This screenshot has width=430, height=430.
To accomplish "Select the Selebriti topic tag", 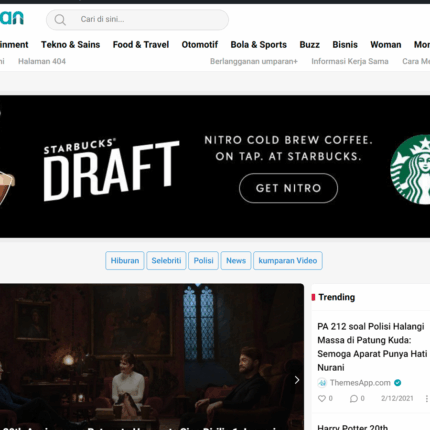I will (166, 260).
